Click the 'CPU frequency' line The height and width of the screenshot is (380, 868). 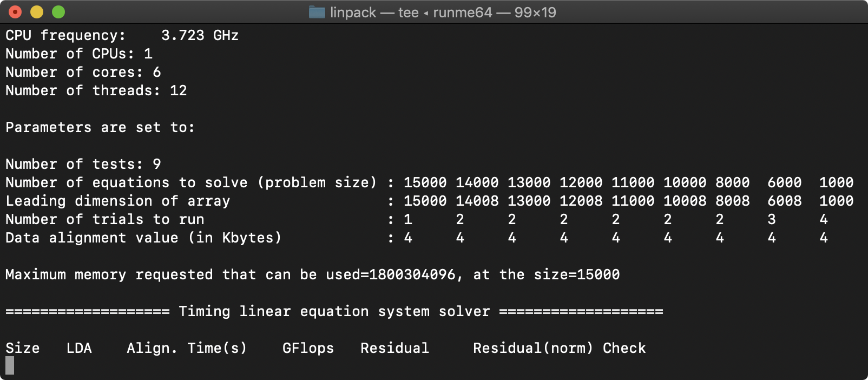pyautogui.click(x=122, y=35)
